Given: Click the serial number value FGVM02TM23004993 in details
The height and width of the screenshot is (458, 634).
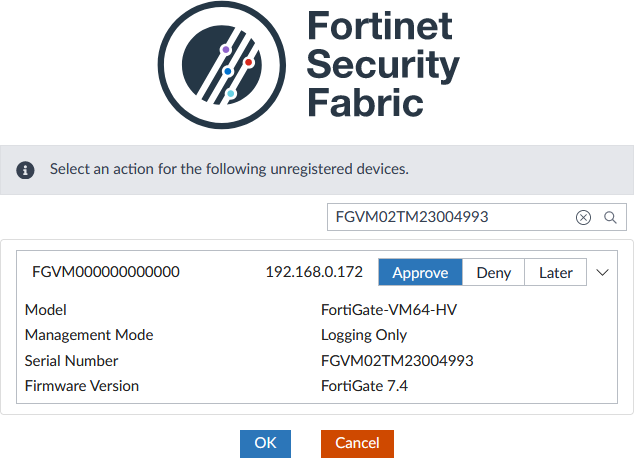Looking at the screenshot, I should point(397,361).
